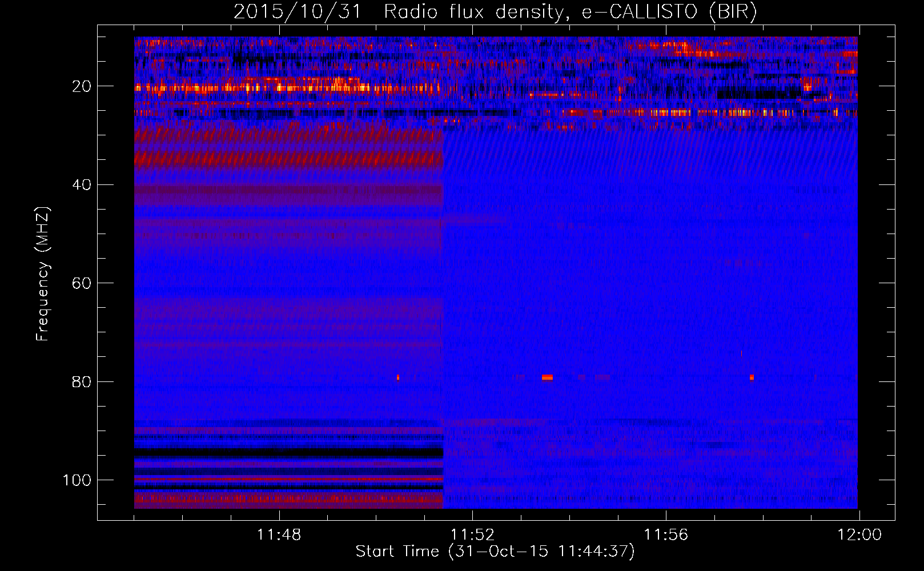924x571 pixels.
Task: Click the 40 MHz frequency tick label
Action: coord(82,185)
